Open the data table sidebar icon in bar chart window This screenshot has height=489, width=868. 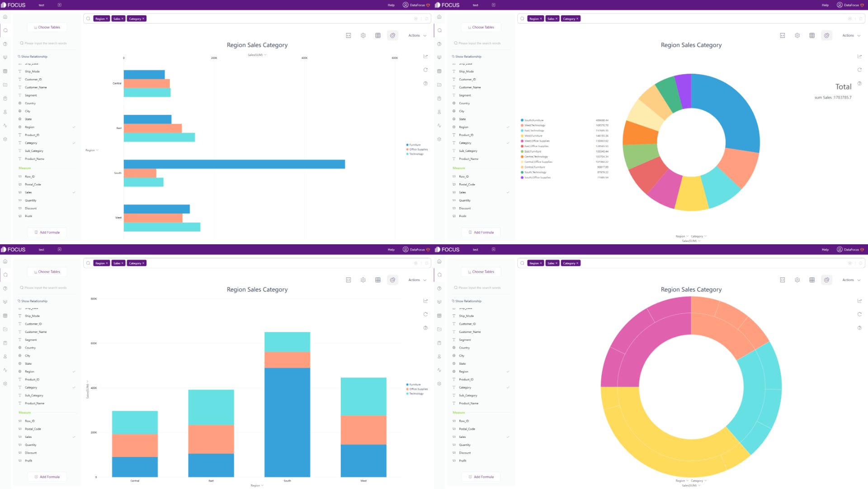point(5,71)
